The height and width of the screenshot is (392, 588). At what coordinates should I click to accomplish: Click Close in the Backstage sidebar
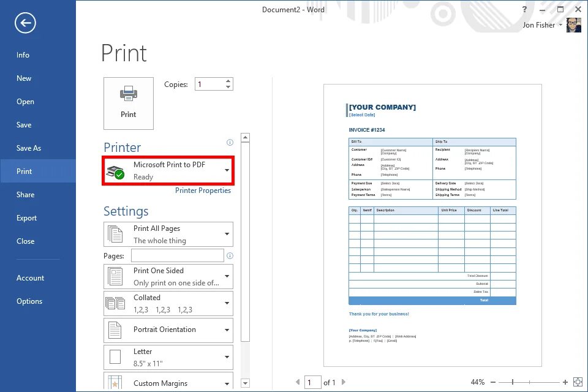tap(26, 241)
